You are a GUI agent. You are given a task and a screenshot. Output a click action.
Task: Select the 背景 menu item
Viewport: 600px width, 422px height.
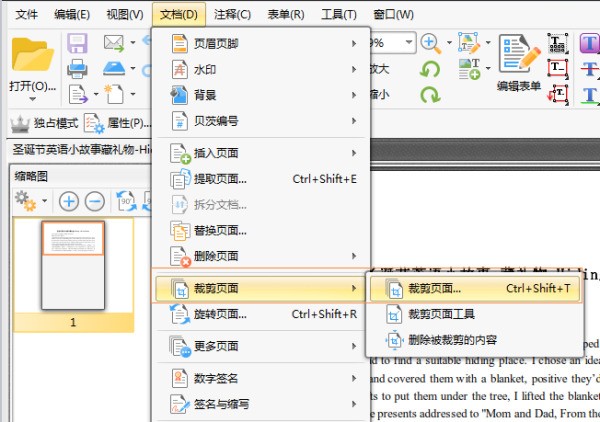[x=261, y=95]
